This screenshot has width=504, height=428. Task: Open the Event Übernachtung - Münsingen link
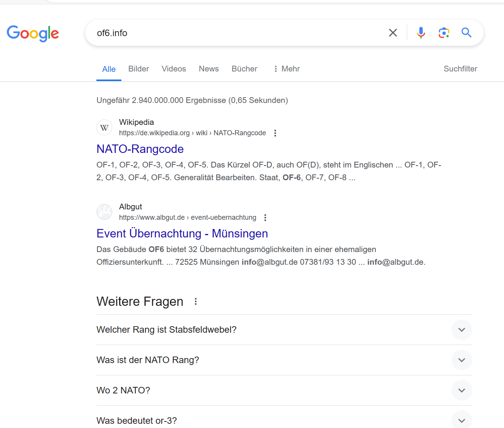click(x=182, y=234)
